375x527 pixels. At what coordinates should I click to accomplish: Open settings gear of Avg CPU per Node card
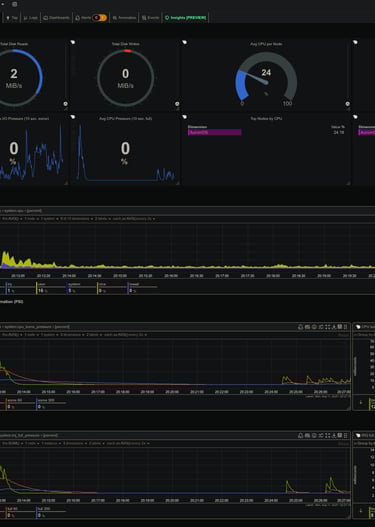point(347,104)
